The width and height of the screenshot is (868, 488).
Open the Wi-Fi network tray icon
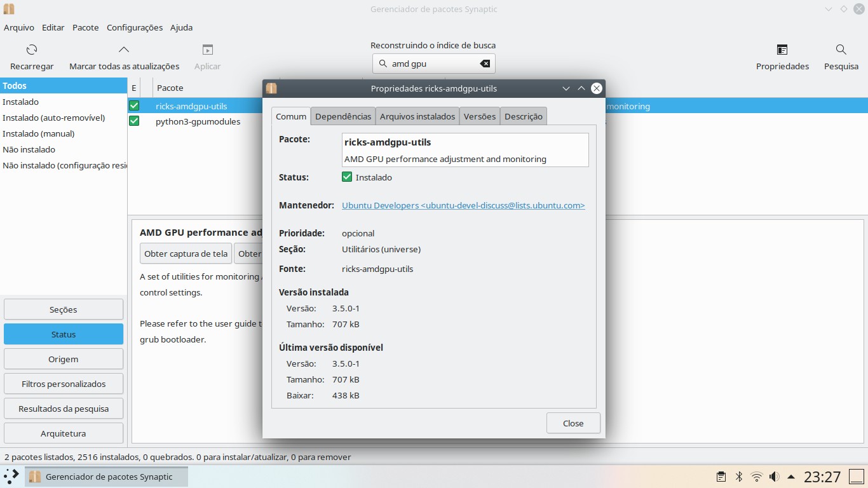[757, 477]
